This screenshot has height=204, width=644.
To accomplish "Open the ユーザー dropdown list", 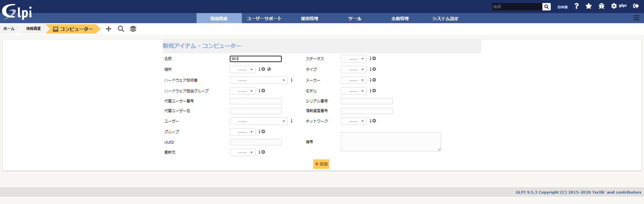I will click(258, 121).
